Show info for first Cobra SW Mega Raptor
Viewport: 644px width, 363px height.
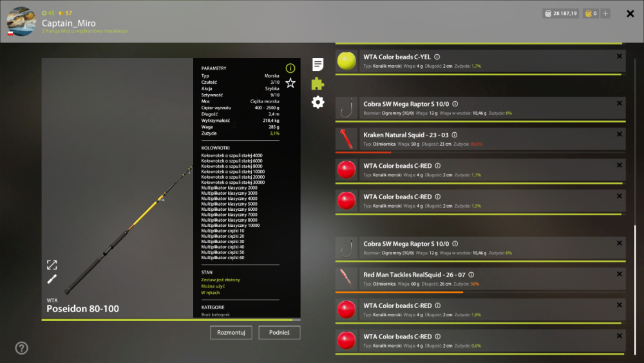tap(455, 104)
